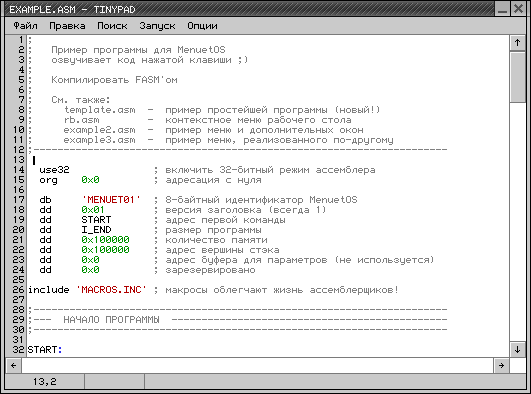The height and width of the screenshot is (394, 531).
Task: Click the 0x01 value on line 18
Action: pos(93,210)
